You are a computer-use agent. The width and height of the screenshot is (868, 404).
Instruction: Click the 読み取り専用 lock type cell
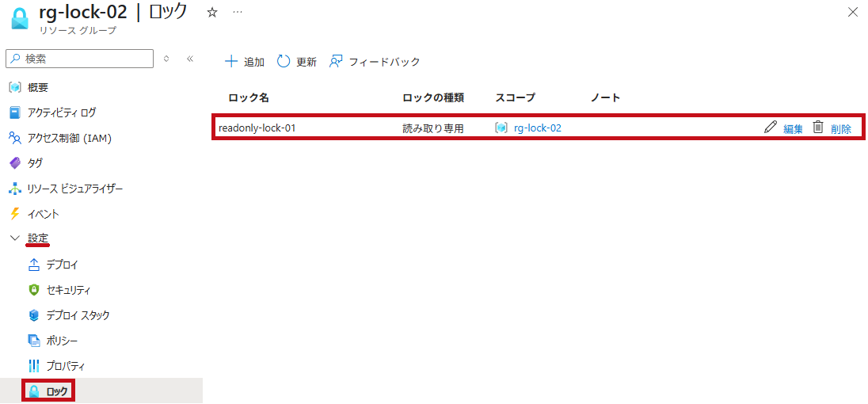pyautogui.click(x=433, y=128)
